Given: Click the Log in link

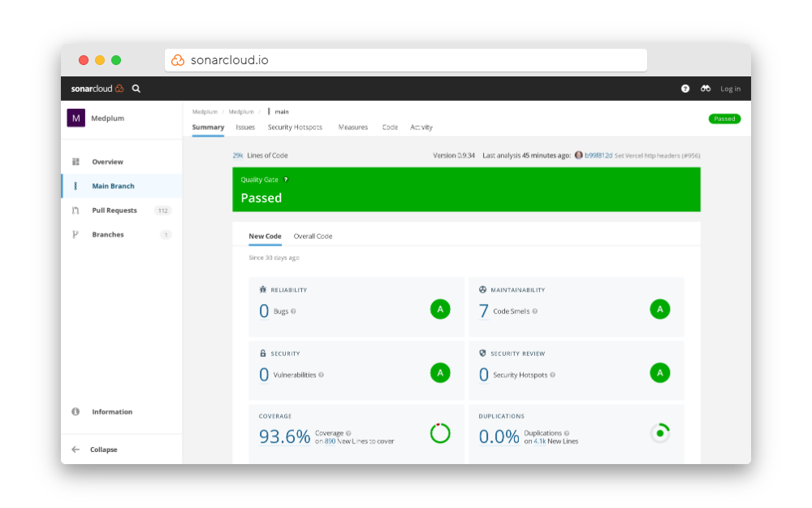Looking at the screenshot, I should coord(730,89).
